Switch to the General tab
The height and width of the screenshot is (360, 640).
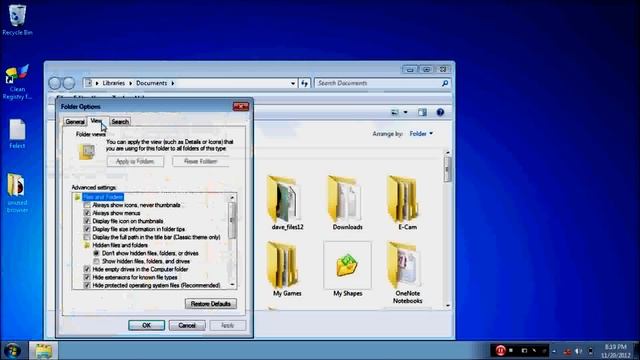point(75,122)
